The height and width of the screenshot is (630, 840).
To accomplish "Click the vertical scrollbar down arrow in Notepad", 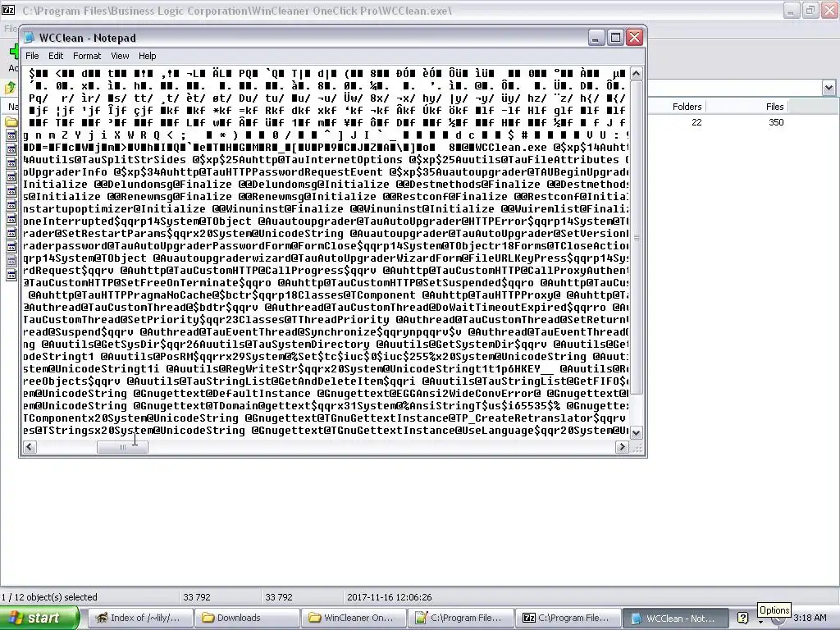I will [637, 432].
